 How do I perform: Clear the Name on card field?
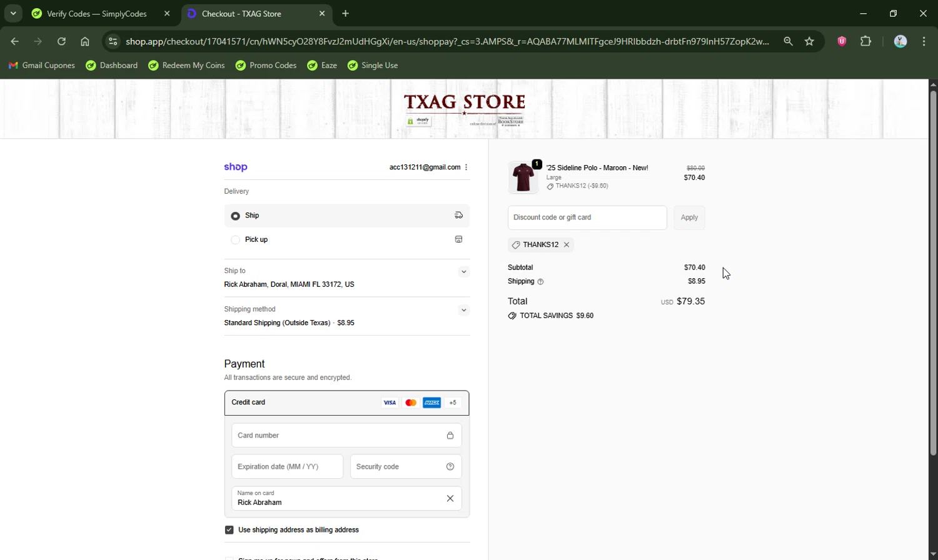coord(450,498)
